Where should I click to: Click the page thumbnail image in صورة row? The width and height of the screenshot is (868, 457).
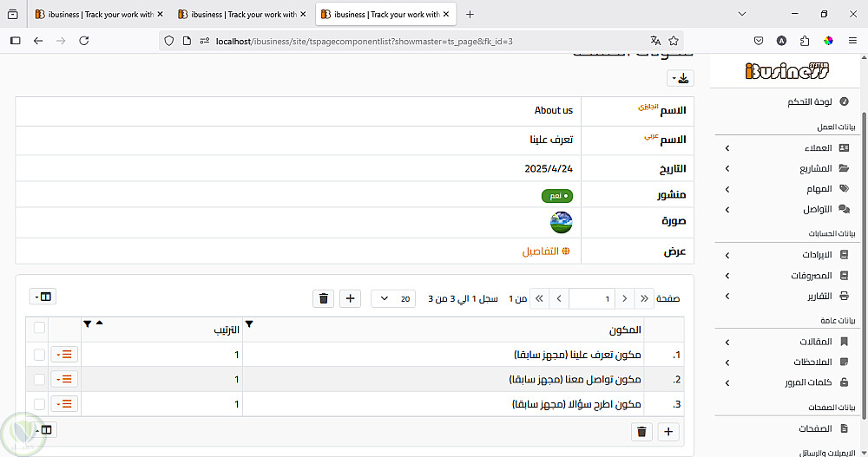tap(561, 222)
